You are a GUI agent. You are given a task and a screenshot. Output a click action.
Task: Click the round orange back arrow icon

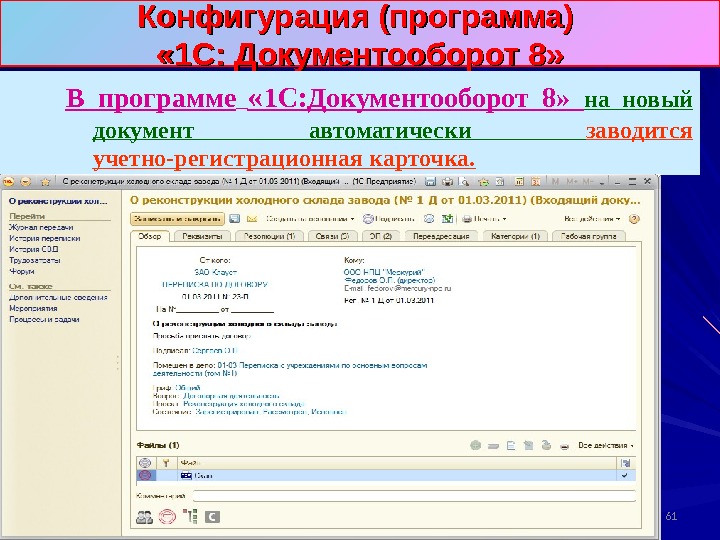(26, 182)
